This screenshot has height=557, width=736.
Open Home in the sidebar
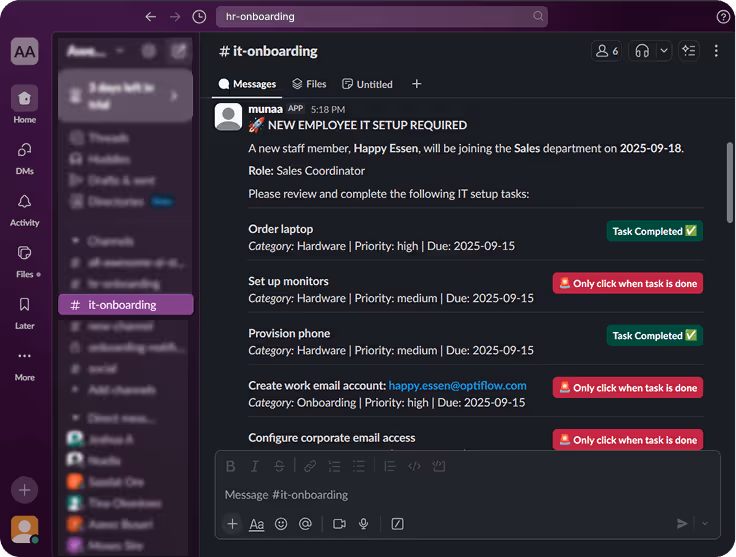tap(24, 104)
